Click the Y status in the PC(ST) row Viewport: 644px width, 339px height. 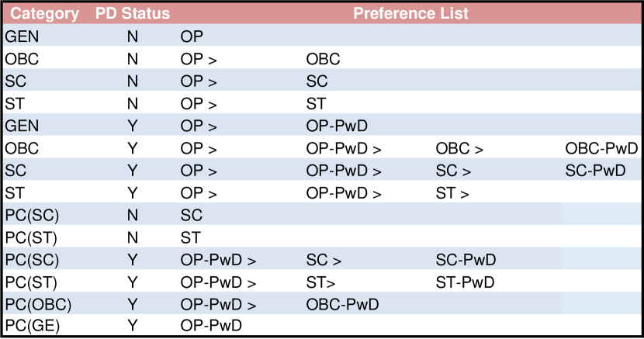pyautogui.click(x=132, y=282)
